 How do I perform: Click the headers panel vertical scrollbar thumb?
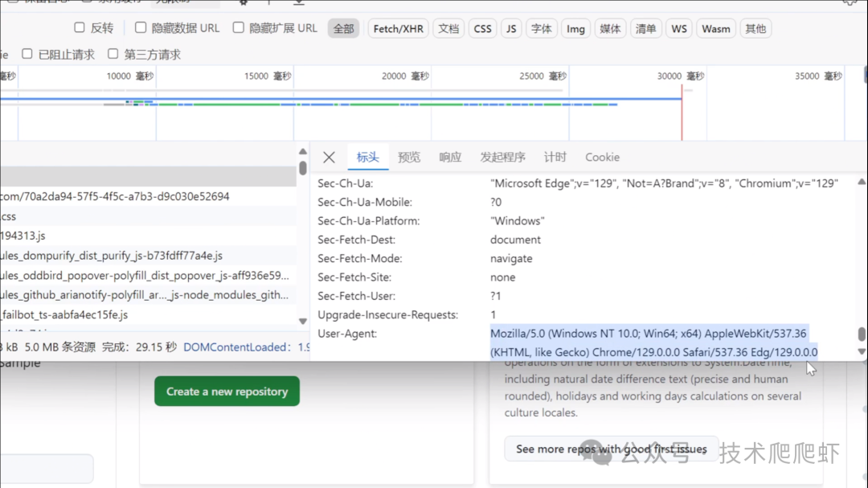(x=862, y=334)
